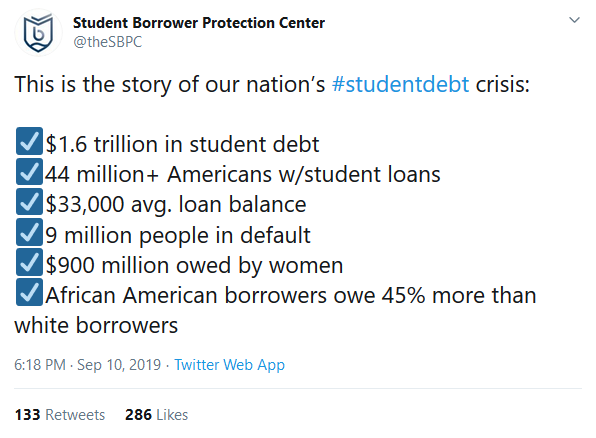The width and height of the screenshot is (596, 438).
Task: Click checkmark beside 44 million+ Americans line
Action: pyautogui.click(x=29, y=171)
